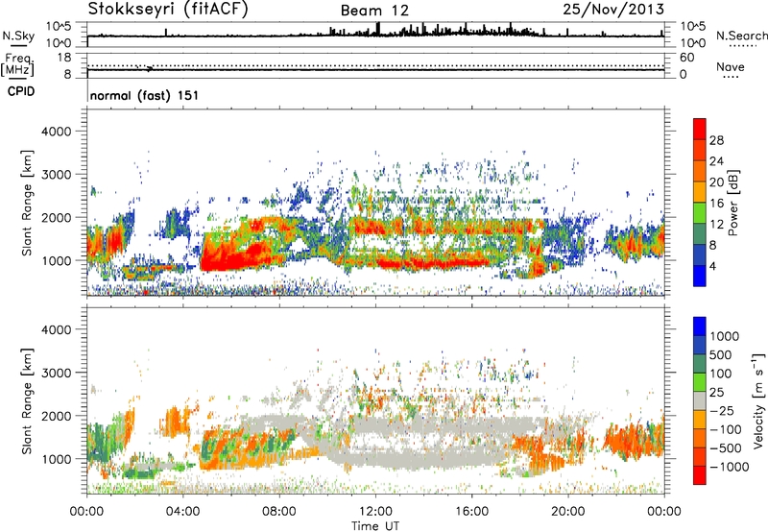This screenshot has height=532, width=768.
Task: Click the 'Time UT' axis label
Action: pyautogui.click(x=375, y=526)
